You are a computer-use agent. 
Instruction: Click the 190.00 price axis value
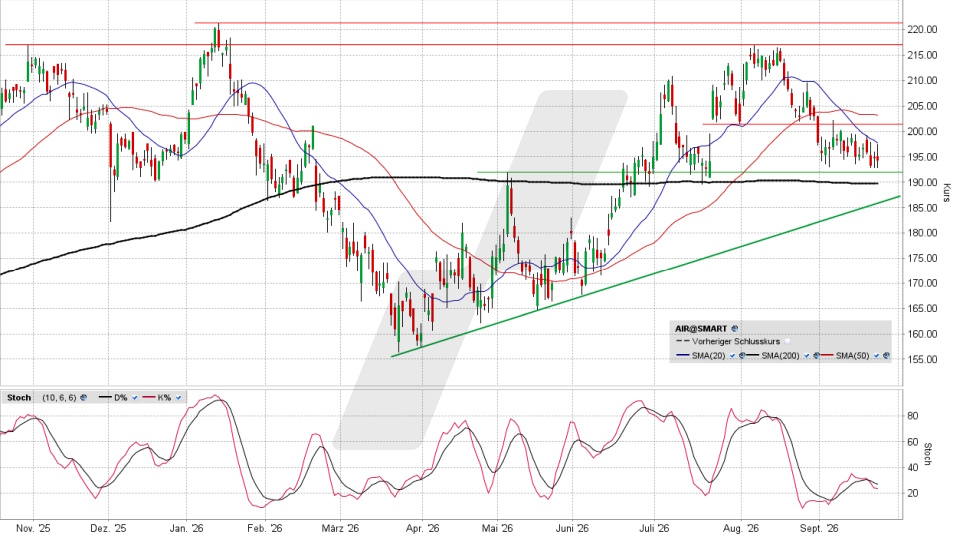coord(923,182)
